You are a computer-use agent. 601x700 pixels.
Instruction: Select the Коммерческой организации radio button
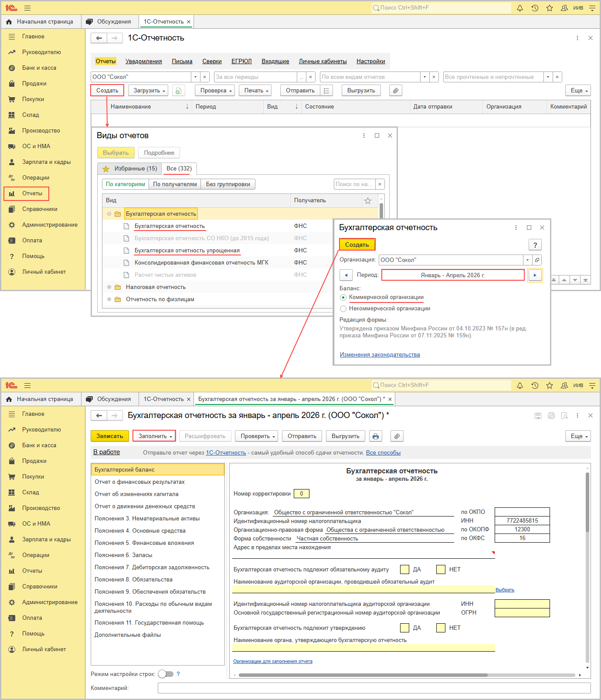click(x=343, y=298)
